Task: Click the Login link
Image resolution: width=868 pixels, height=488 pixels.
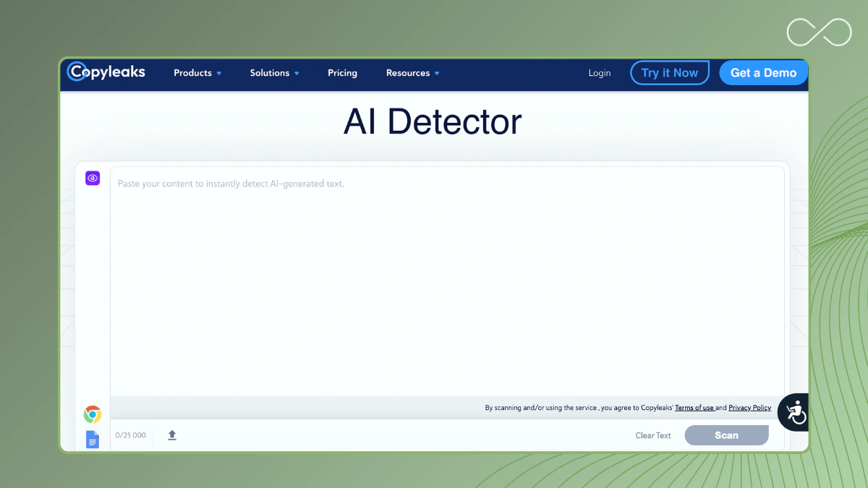Action: 600,73
